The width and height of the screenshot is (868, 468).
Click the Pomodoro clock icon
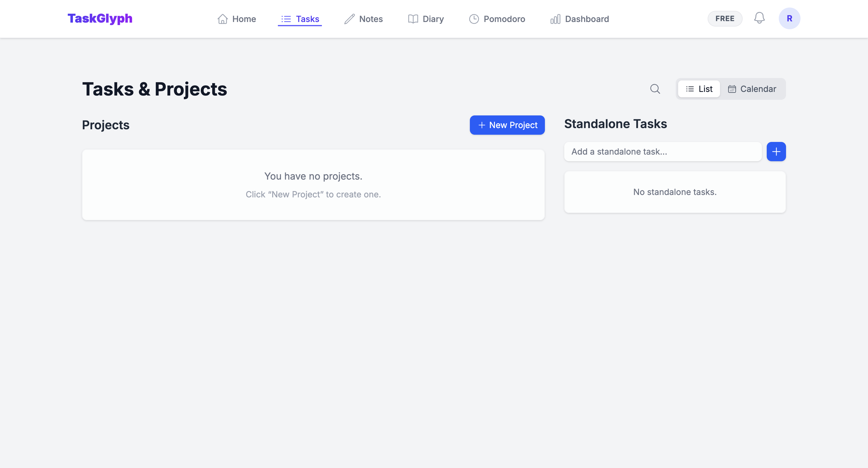474,19
